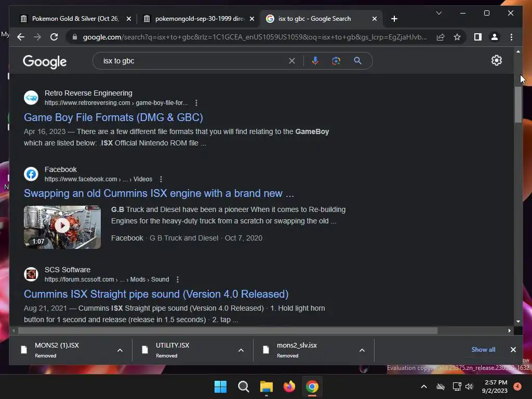Close the pokemongold-sep-30-1999 tab
532x399 pixels.
pos(252,19)
